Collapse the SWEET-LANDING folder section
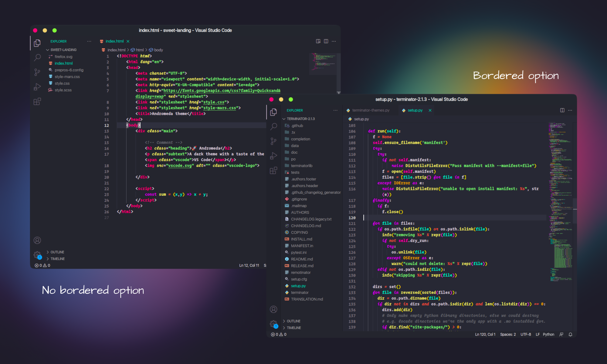This screenshot has height=364, width=607. (63, 50)
